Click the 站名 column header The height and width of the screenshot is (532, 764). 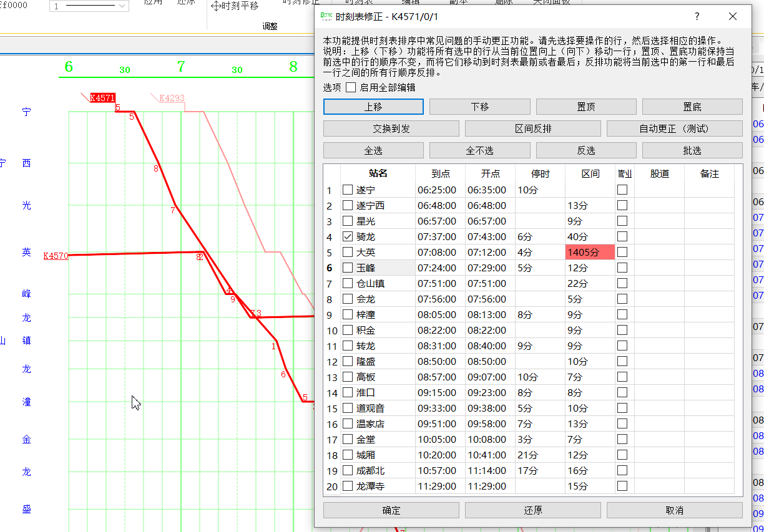pyautogui.click(x=378, y=174)
